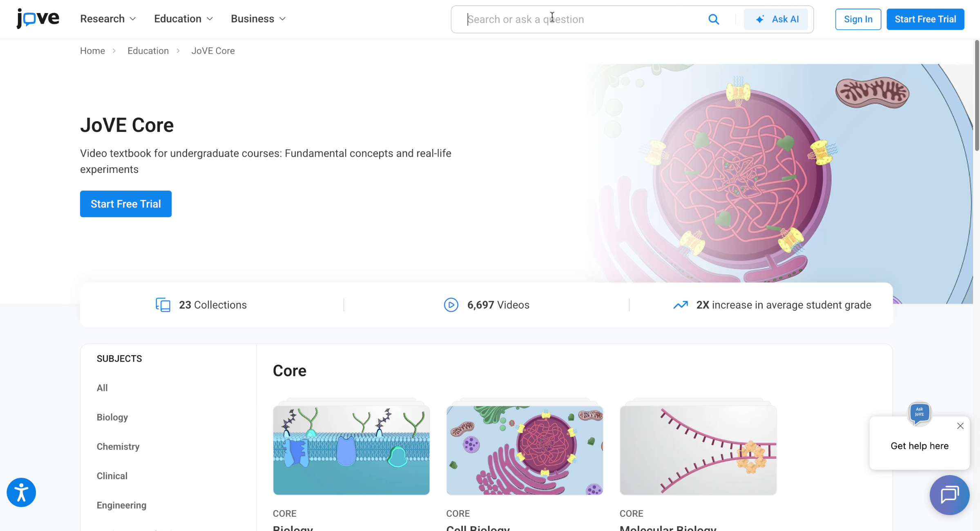Screen dimensions: 980x531
Task: Close the Get help here popup
Action: pyautogui.click(x=960, y=426)
